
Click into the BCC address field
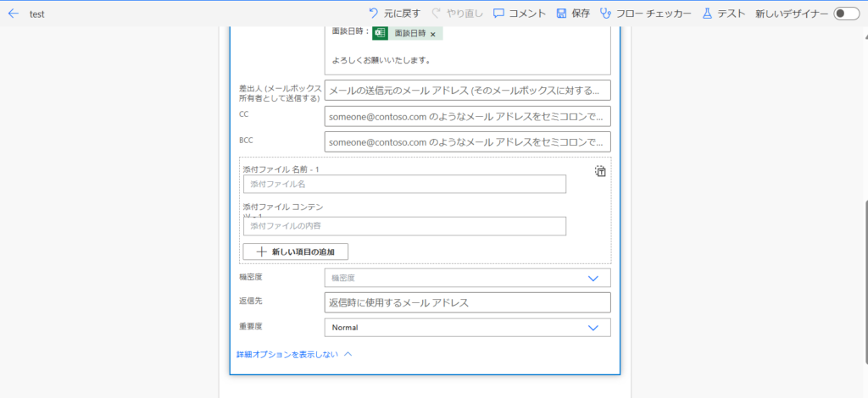pyautogui.click(x=467, y=142)
